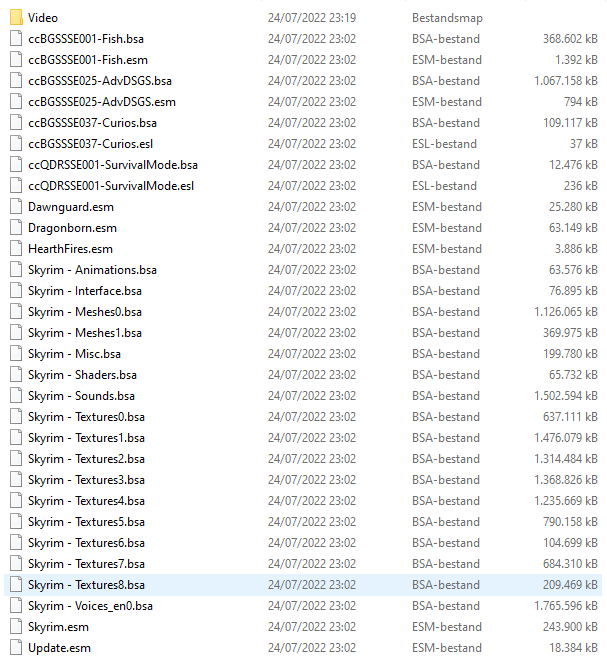Click the Video folder icon
This screenshot has height=665, width=607.
tap(16, 18)
